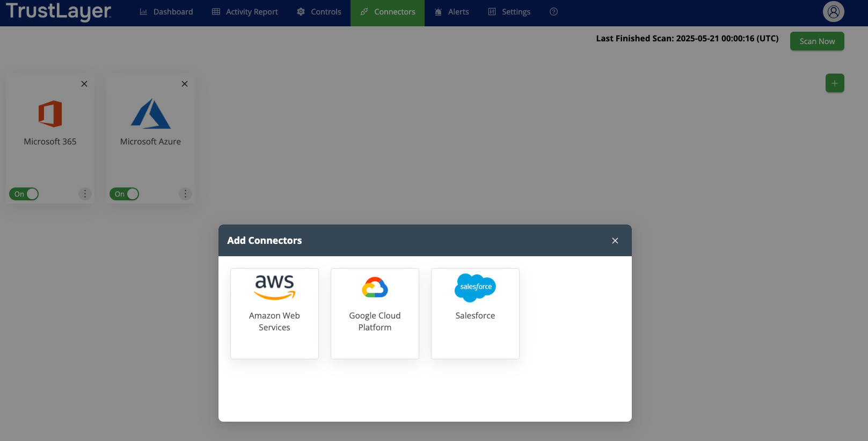Image resolution: width=868 pixels, height=441 pixels.
Task: Select the Salesforce connector card
Action: (x=475, y=314)
